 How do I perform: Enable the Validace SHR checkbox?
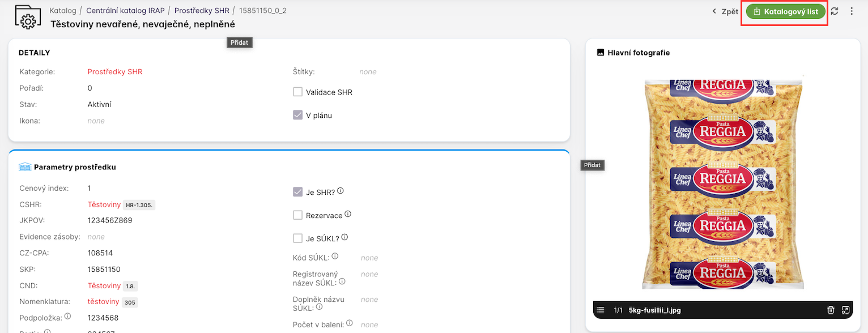coord(297,92)
